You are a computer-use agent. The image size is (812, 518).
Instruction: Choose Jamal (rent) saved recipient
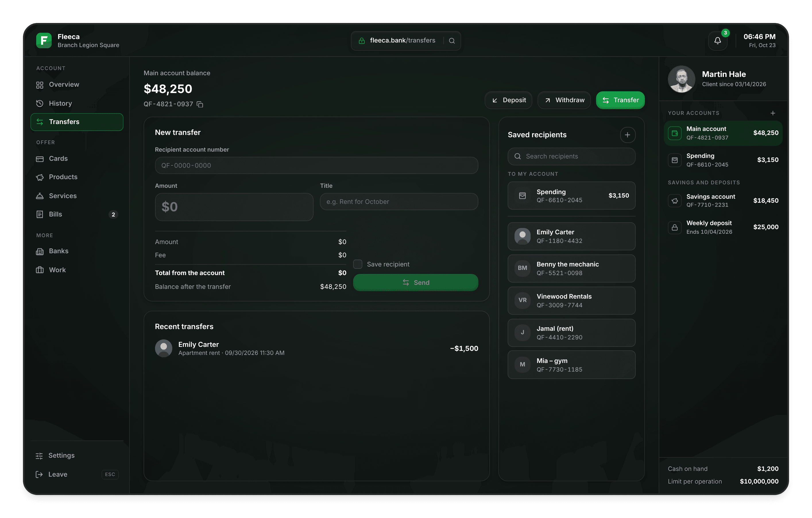(x=572, y=333)
